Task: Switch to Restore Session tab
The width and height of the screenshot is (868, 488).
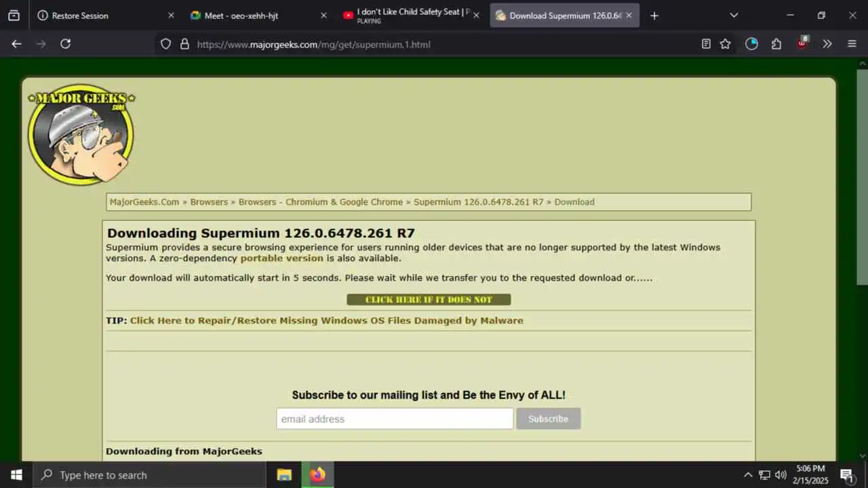Action: [106, 15]
